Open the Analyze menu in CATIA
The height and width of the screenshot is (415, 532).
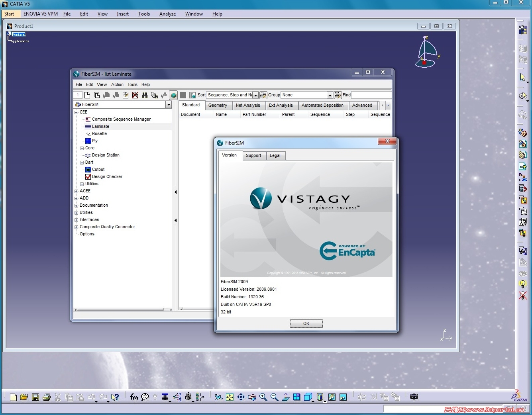click(167, 14)
